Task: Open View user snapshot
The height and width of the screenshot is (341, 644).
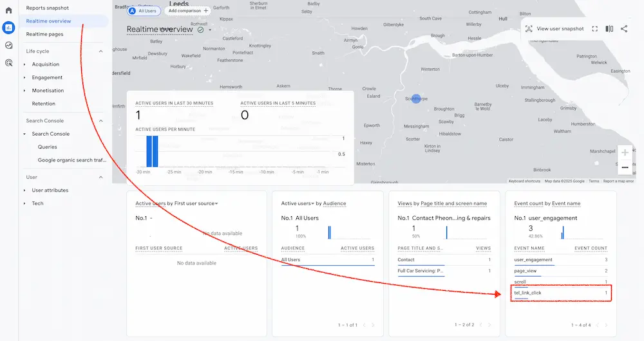Action: click(x=554, y=29)
